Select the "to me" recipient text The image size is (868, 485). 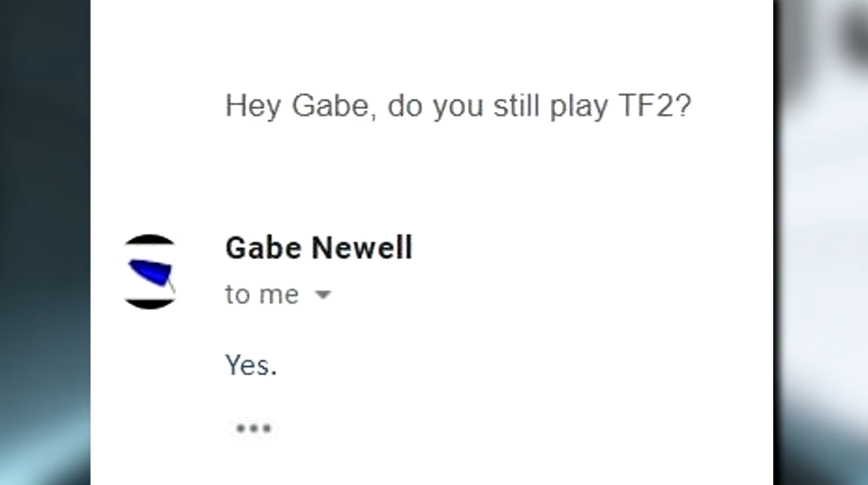pyautogui.click(x=262, y=294)
